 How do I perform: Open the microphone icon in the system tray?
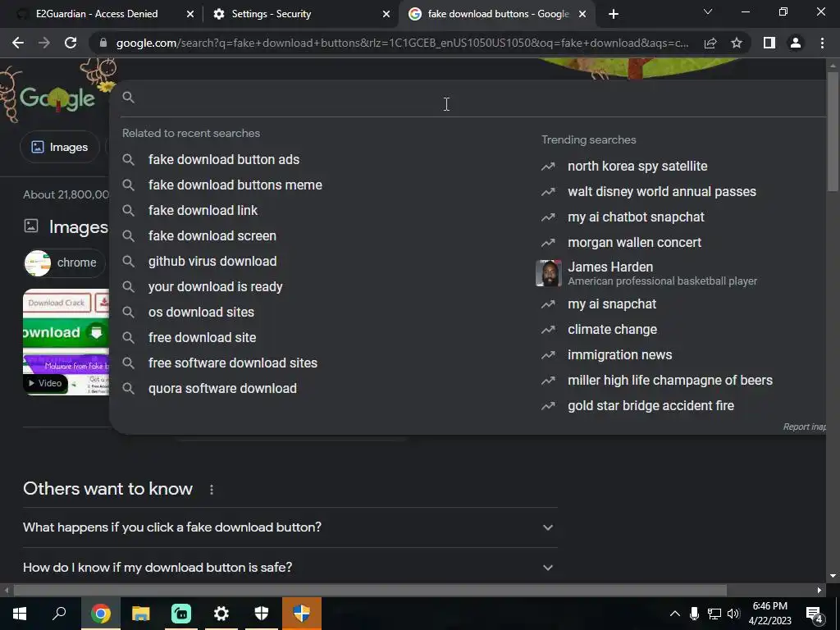tap(694, 614)
